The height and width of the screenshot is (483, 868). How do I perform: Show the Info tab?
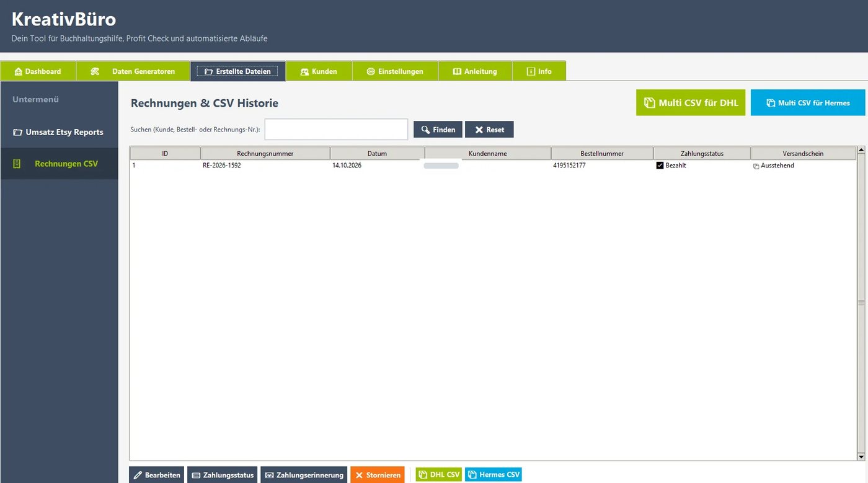click(x=539, y=71)
